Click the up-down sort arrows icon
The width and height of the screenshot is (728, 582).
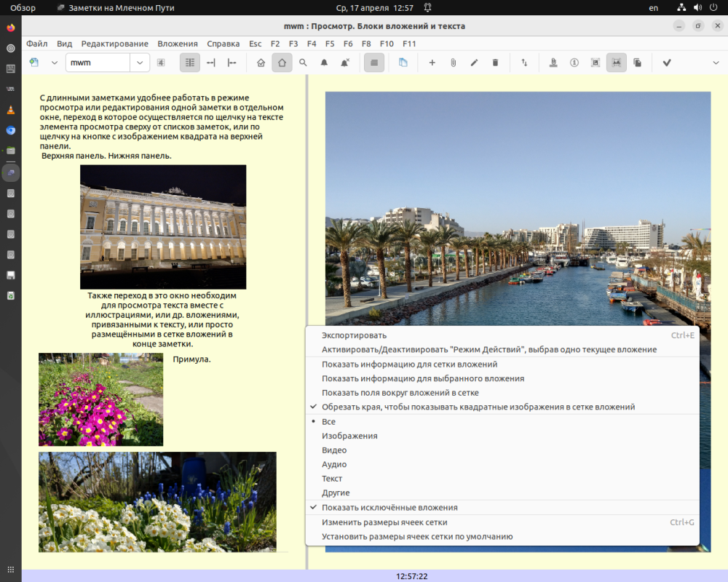coord(524,63)
